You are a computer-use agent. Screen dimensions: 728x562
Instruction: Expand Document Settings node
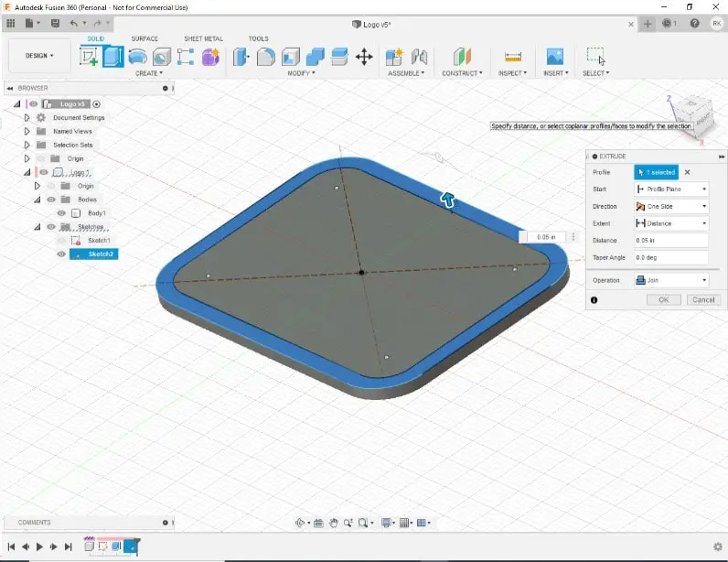(27, 117)
